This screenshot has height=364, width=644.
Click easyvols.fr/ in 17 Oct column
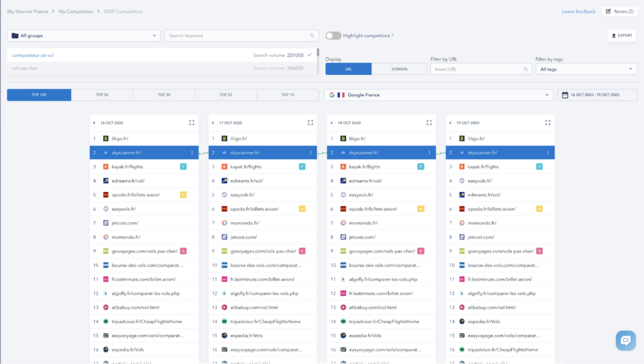(x=242, y=195)
